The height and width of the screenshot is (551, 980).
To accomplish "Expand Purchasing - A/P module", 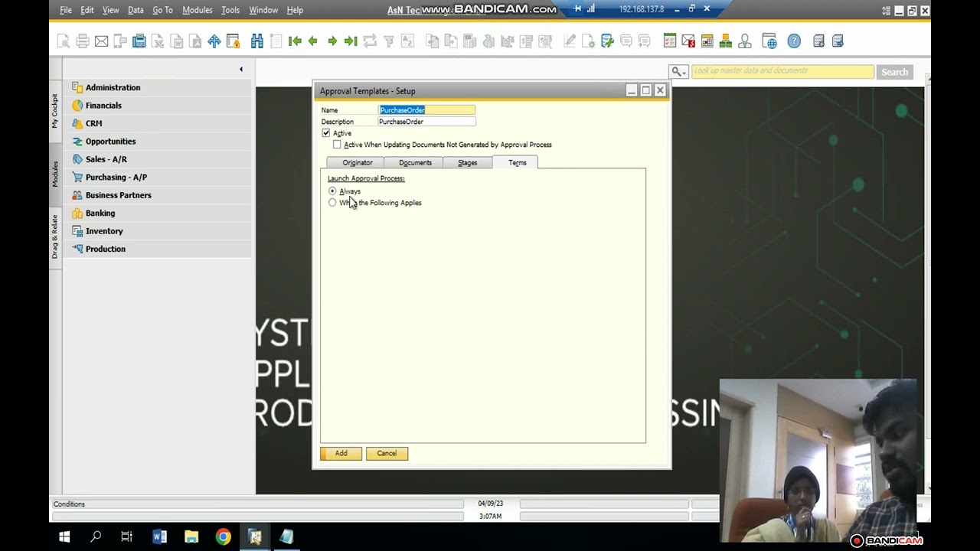I will [116, 178].
